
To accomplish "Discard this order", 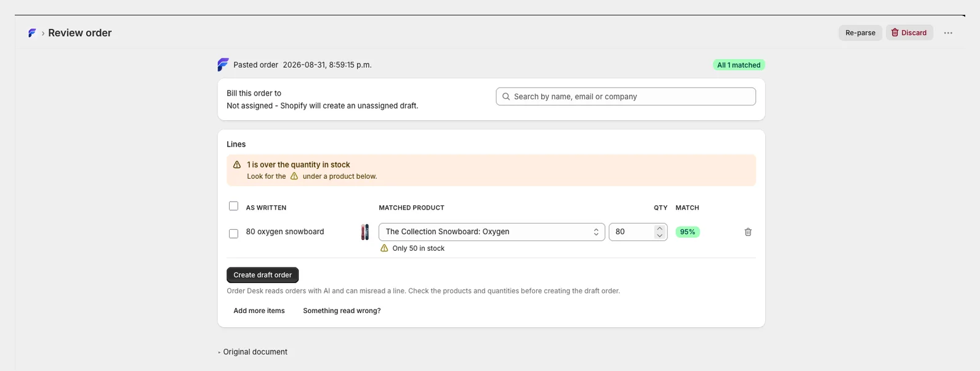I will (x=909, y=33).
